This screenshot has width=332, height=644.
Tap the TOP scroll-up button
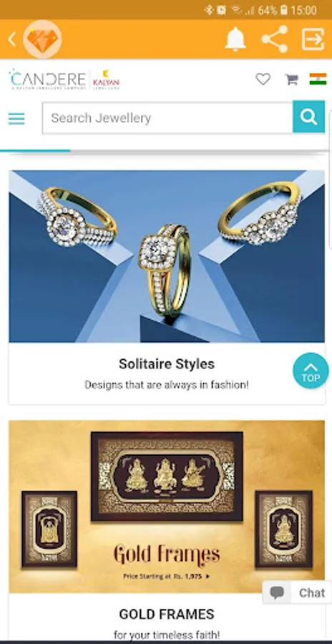(x=311, y=371)
